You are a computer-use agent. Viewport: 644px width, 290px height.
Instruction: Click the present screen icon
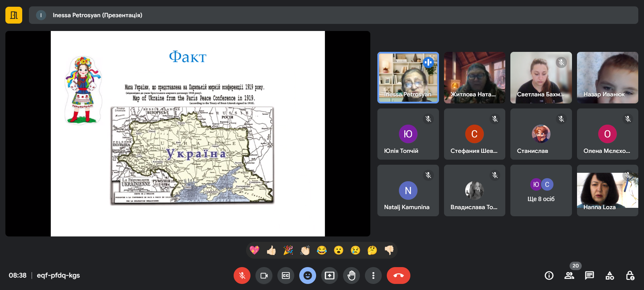(330, 276)
